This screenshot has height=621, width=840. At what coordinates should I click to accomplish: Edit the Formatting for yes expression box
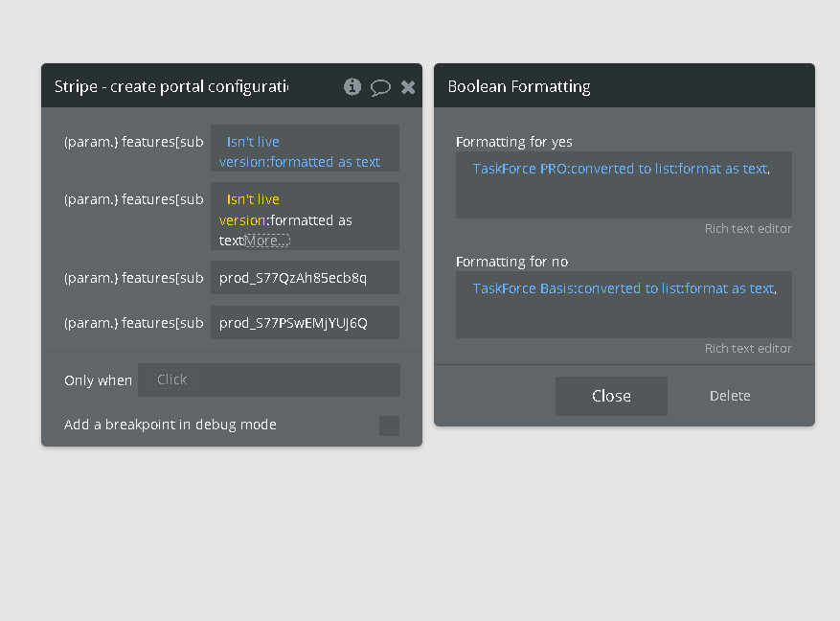point(624,196)
